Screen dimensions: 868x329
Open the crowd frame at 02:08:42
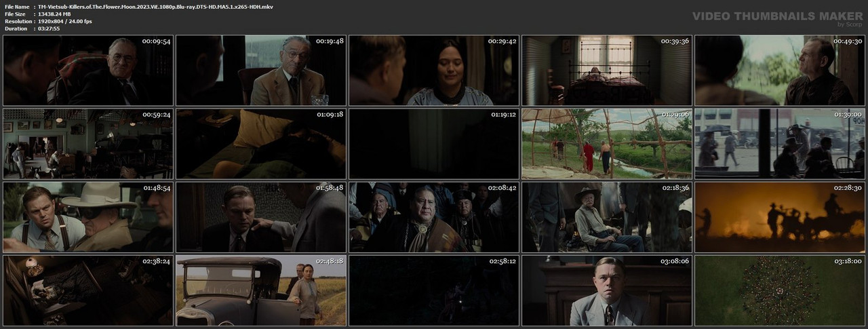(434, 216)
